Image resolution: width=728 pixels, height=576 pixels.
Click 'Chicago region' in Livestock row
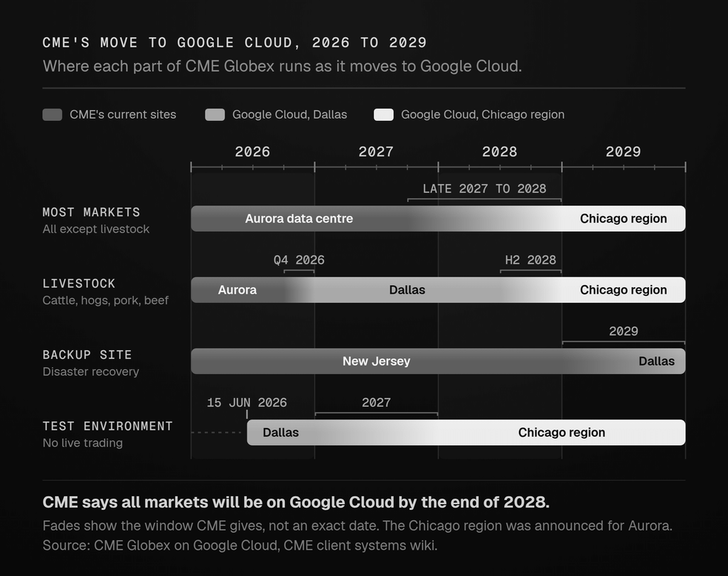tap(623, 290)
